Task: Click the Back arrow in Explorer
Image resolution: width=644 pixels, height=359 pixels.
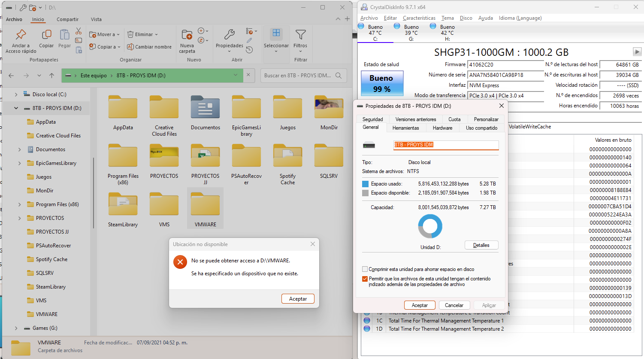Action: pos(12,76)
